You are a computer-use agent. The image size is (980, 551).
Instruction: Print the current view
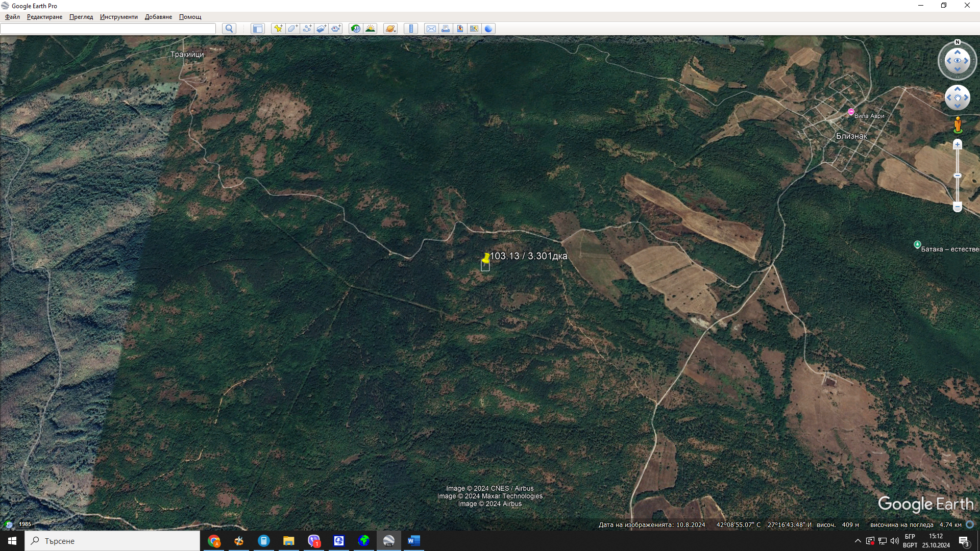pyautogui.click(x=446, y=29)
